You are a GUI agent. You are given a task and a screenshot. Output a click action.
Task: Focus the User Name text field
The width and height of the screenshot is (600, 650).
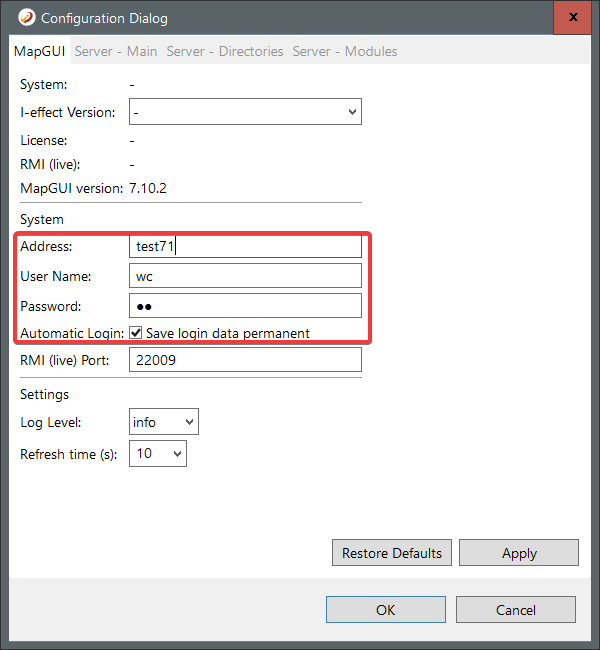pyautogui.click(x=245, y=276)
